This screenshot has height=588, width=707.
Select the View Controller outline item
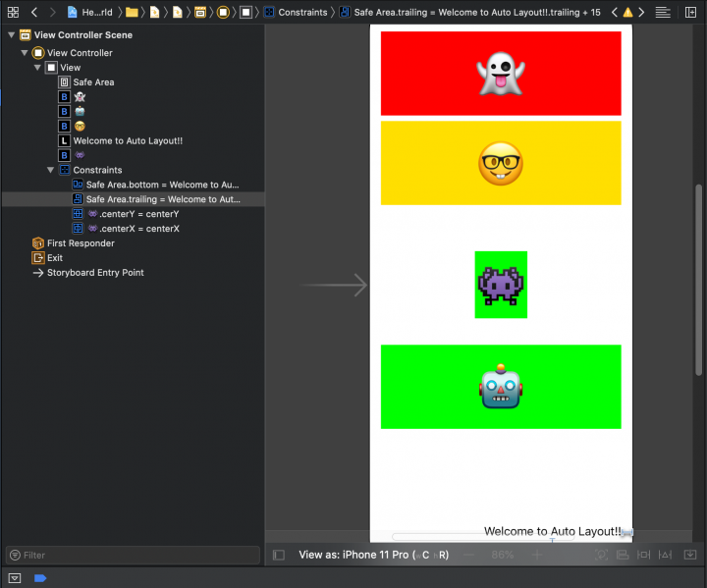coord(133,53)
